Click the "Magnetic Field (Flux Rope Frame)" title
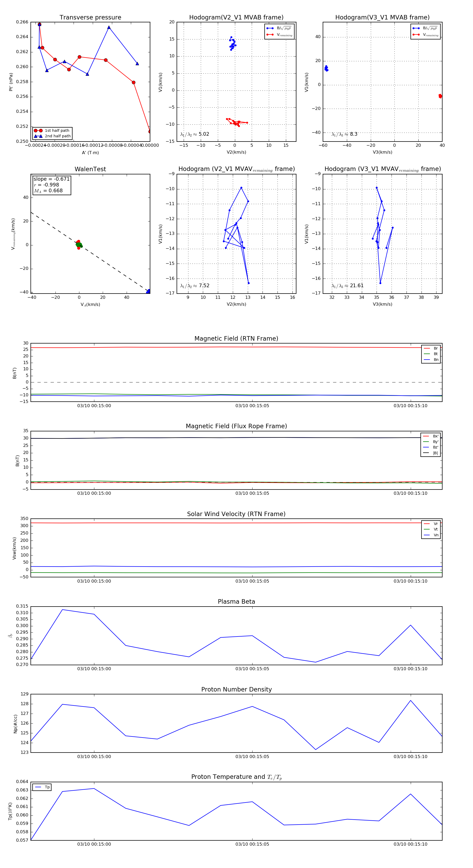Viewport: 473px width, 868px height. tap(236, 426)
